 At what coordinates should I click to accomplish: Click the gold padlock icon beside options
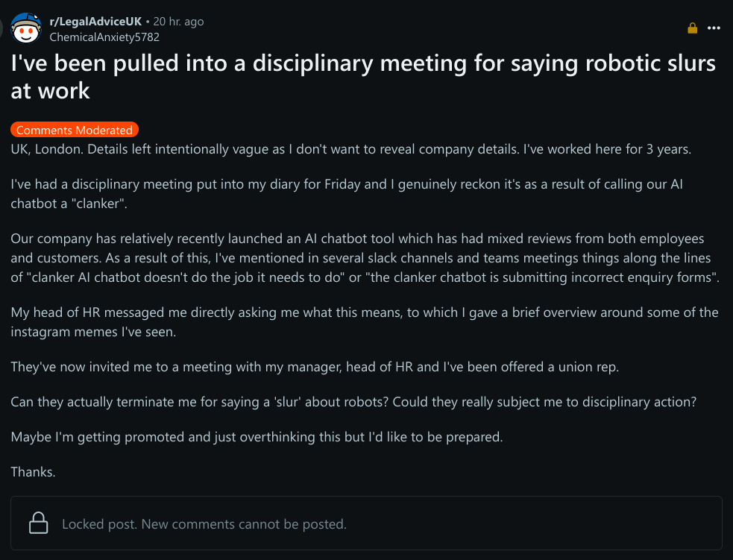(x=692, y=28)
